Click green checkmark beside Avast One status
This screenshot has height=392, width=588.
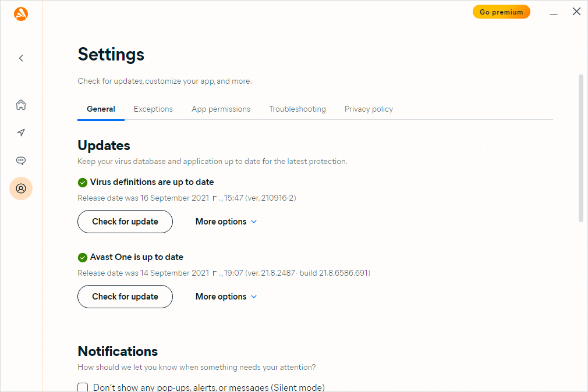click(83, 257)
